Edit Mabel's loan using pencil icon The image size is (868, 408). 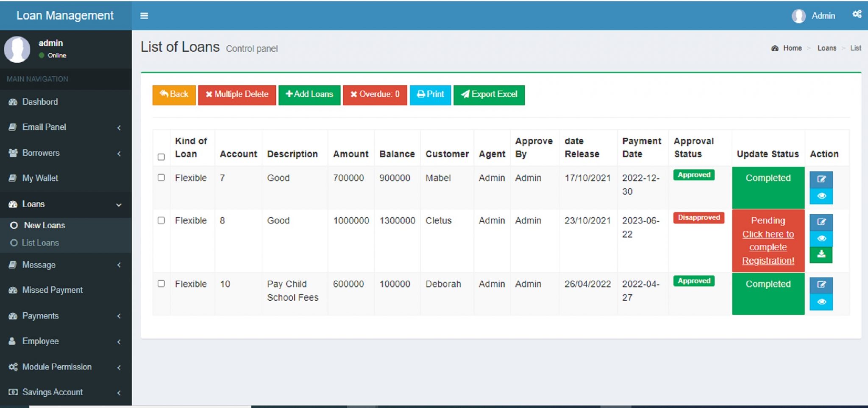click(x=821, y=179)
